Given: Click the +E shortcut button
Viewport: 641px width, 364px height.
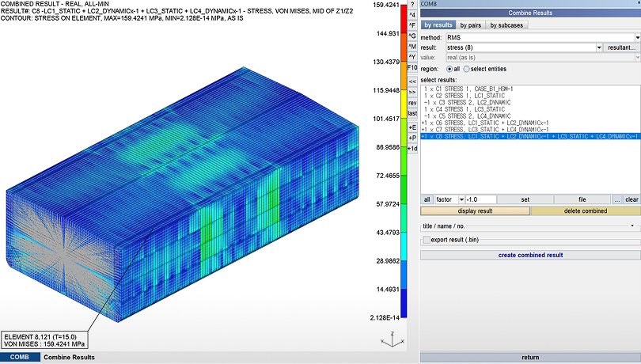Looking at the screenshot, I should pyautogui.click(x=412, y=127).
